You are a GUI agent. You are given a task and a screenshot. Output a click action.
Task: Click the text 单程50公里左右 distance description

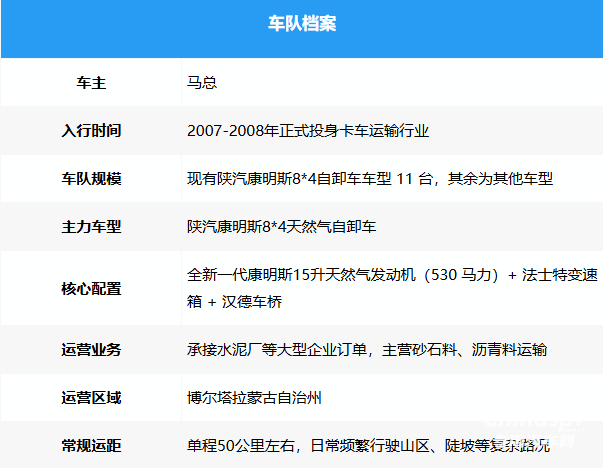[368, 446]
